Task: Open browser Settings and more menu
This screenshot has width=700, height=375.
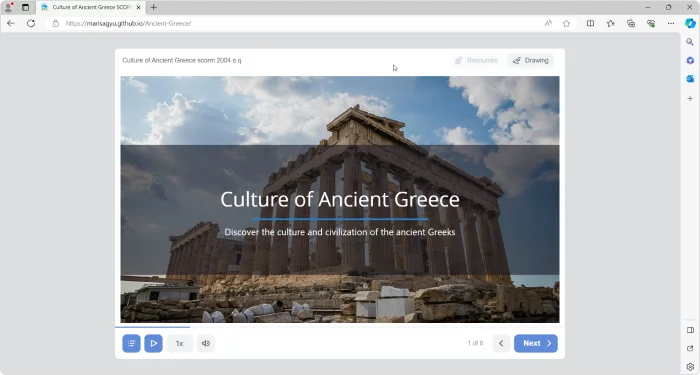Action: click(671, 23)
